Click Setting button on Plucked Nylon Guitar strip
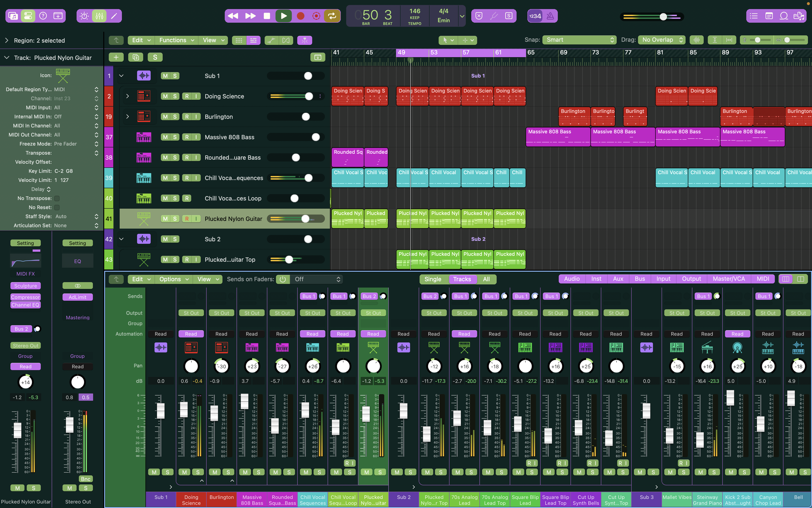This screenshot has height=508, width=812. [26, 243]
